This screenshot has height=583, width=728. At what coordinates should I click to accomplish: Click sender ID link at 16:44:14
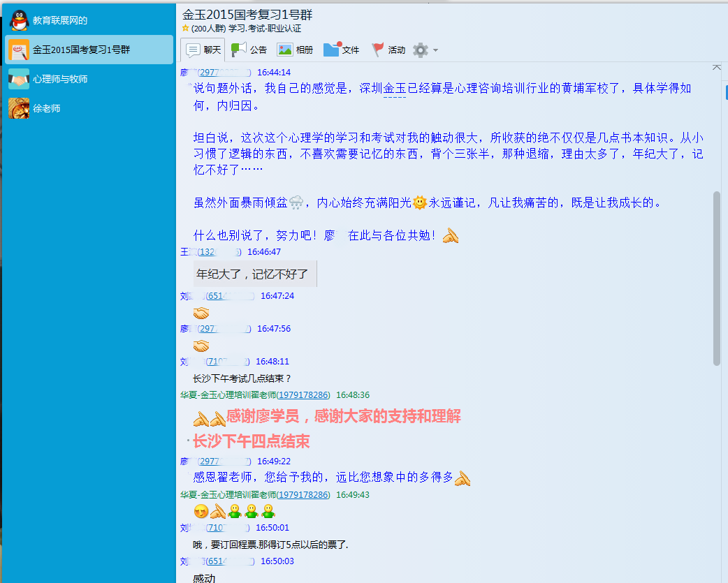point(224,73)
